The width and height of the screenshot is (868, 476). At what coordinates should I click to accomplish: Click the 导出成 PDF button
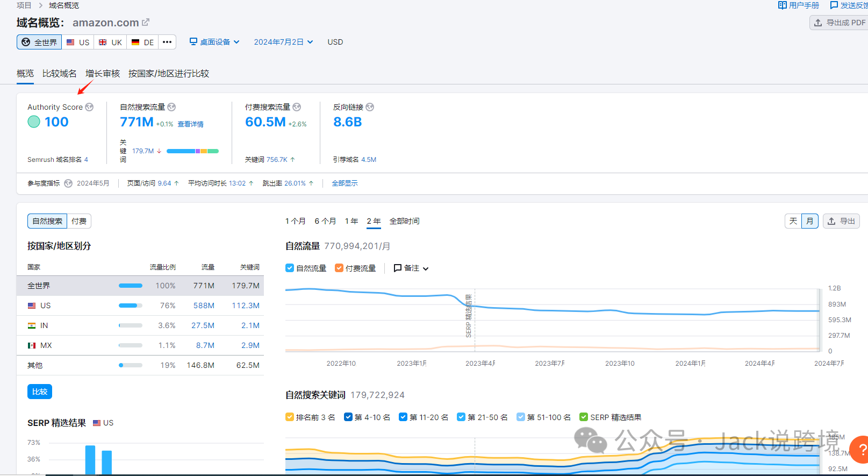[x=840, y=23]
